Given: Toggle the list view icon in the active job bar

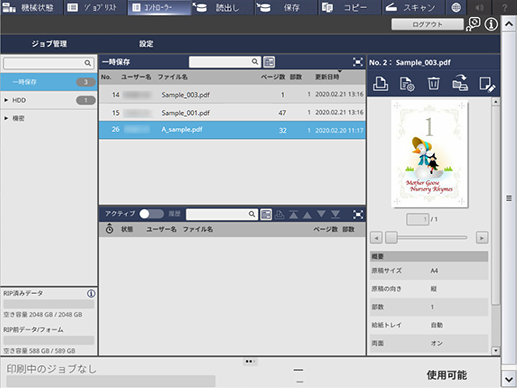Looking at the screenshot, I should (266, 214).
